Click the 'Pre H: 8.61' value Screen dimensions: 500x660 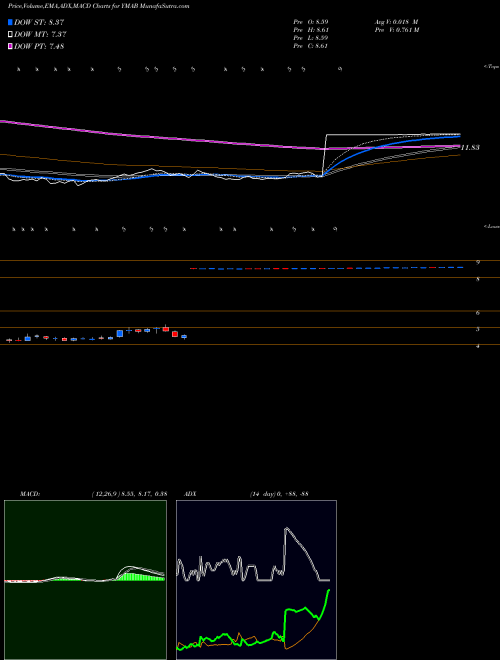pyautogui.click(x=311, y=30)
